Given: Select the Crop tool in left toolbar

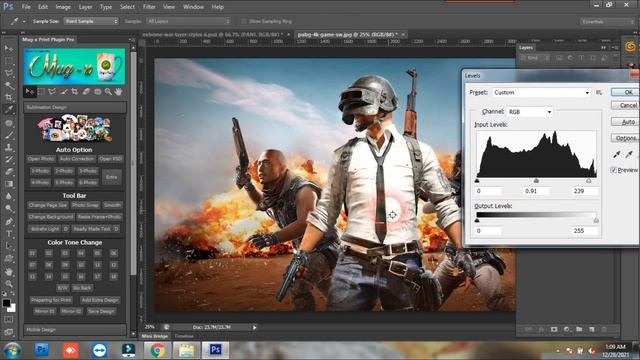Looking at the screenshot, I should [x=9, y=98].
